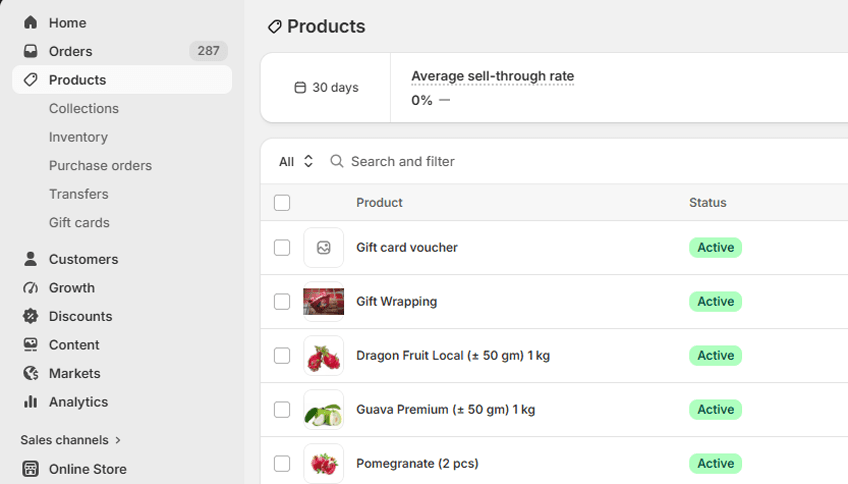Open Inventory under Products
This screenshot has width=848, height=484.
click(78, 137)
